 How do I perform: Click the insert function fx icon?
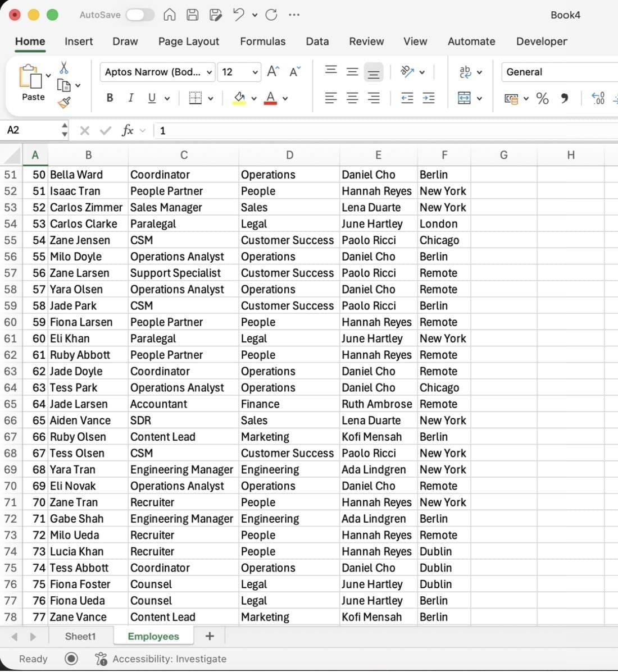click(x=128, y=130)
